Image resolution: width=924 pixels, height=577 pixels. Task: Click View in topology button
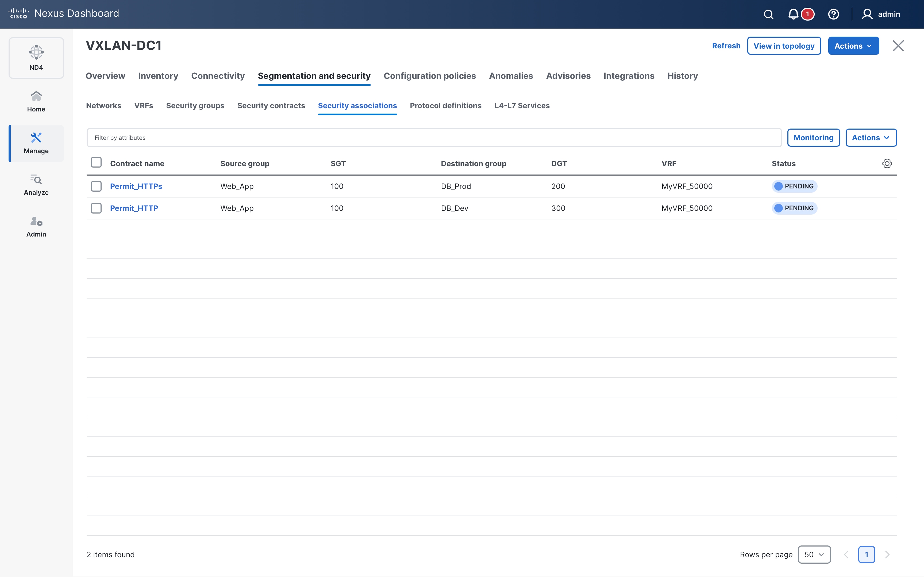(784, 46)
